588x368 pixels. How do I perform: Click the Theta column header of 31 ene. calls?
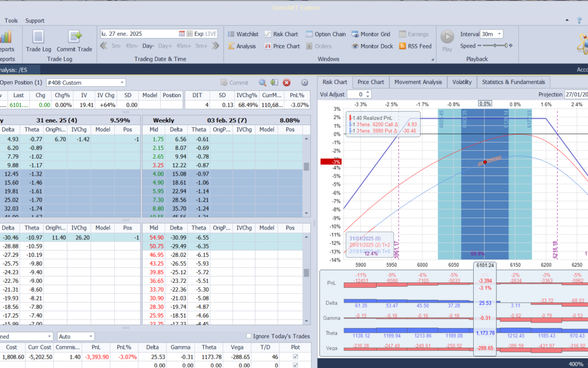(32, 130)
